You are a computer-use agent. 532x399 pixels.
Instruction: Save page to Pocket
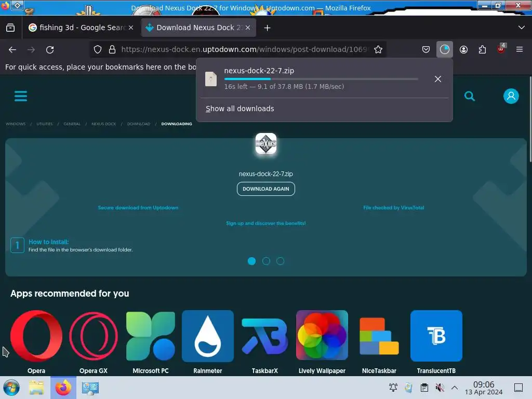click(426, 49)
